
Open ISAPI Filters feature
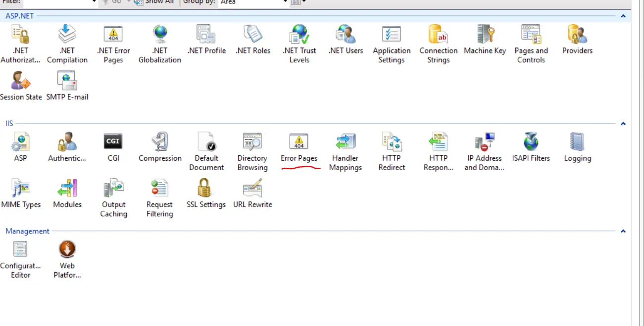click(531, 147)
